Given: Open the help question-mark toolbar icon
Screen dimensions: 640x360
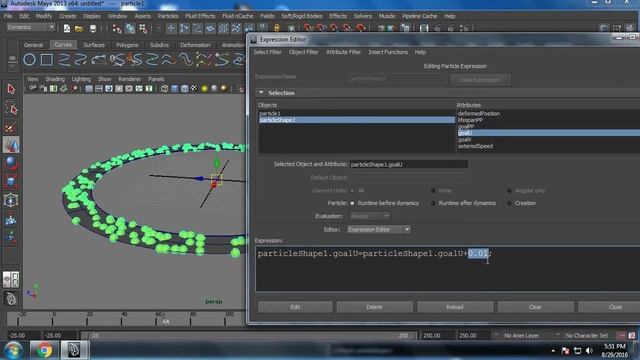Looking at the screenshot, I should click(x=262, y=28).
